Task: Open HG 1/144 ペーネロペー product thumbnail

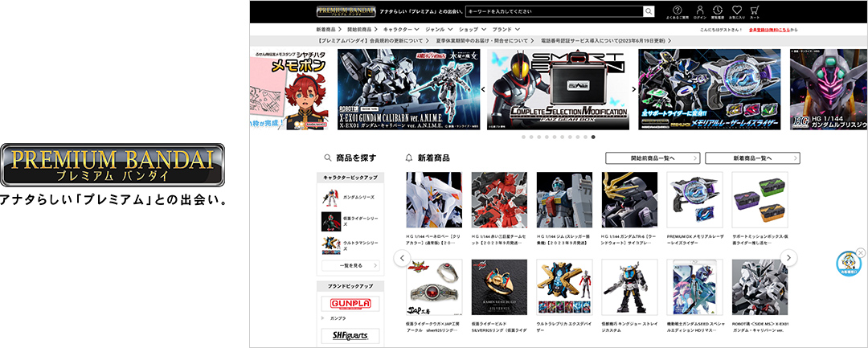Action: (433, 200)
